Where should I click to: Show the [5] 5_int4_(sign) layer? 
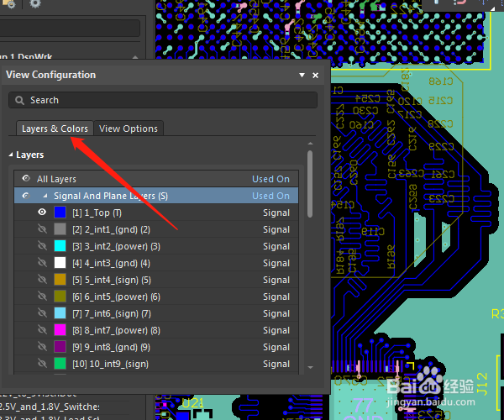point(42,279)
